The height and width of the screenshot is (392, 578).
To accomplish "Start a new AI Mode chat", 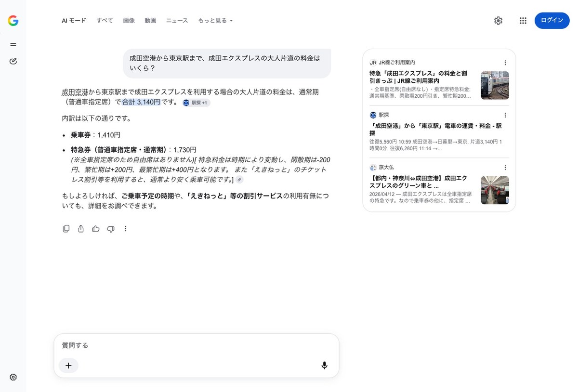I will pyautogui.click(x=13, y=61).
